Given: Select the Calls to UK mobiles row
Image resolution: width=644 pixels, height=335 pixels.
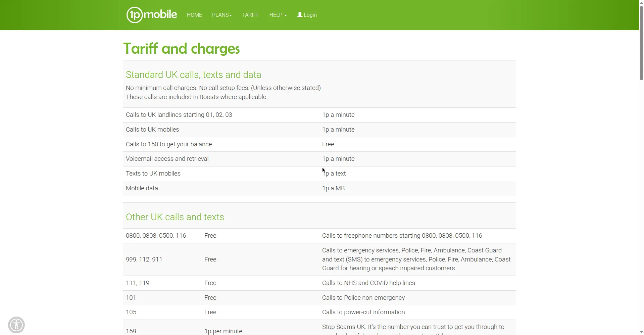Looking at the screenshot, I should pyautogui.click(x=319, y=130).
